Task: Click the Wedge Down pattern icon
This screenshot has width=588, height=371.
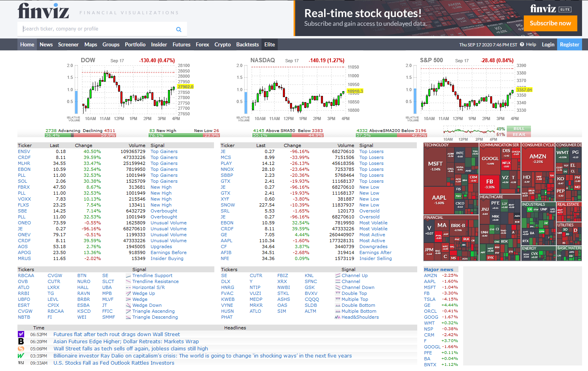Action: (x=128, y=306)
